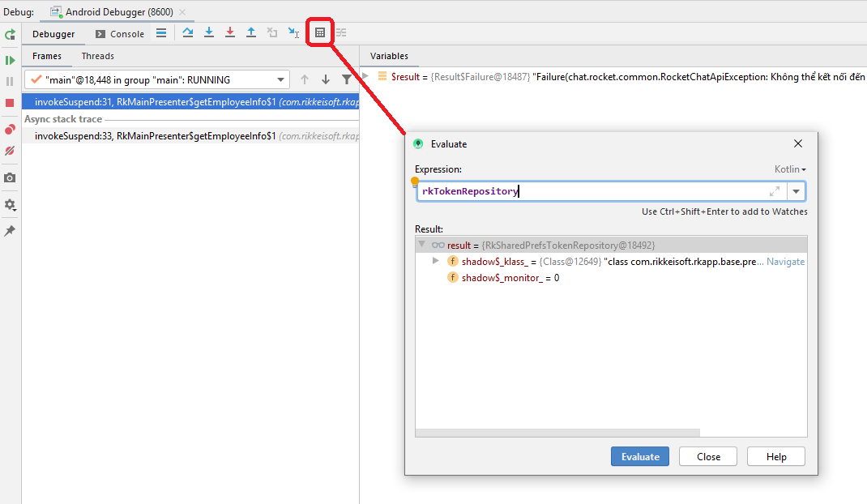Pin the debugger tab
The height and width of the screenshot is (504, 867).
pyautogui.click(x=10, y=230)
